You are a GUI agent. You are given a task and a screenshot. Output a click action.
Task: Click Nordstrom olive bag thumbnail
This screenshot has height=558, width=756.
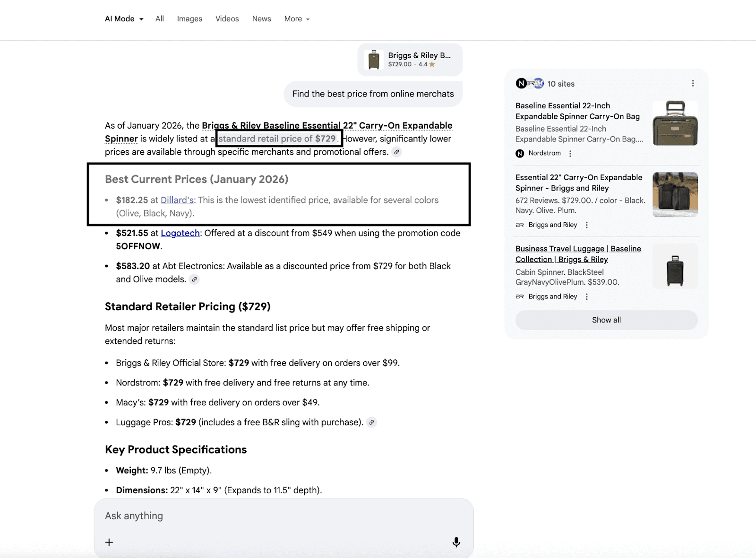click(x=675, y=123)
